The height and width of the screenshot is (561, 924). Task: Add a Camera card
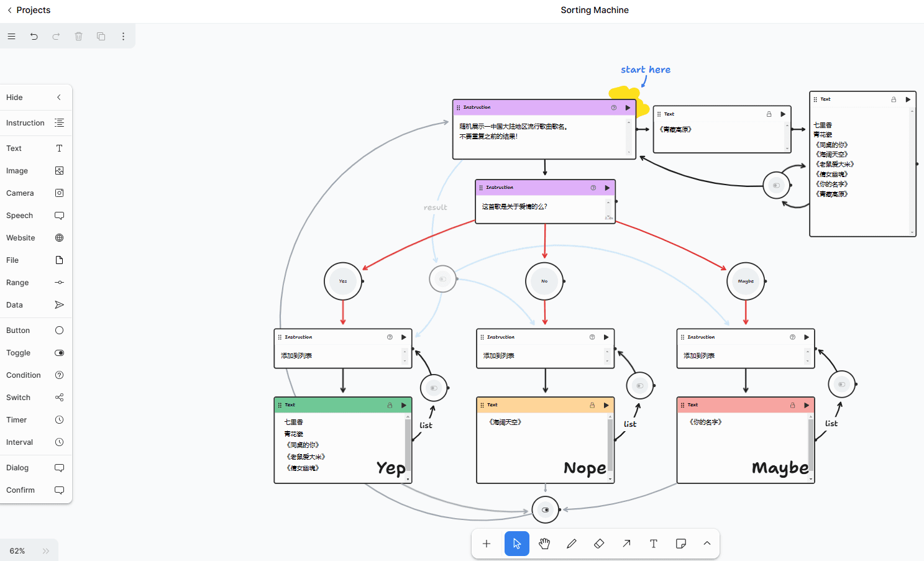[x=35, y=193]
